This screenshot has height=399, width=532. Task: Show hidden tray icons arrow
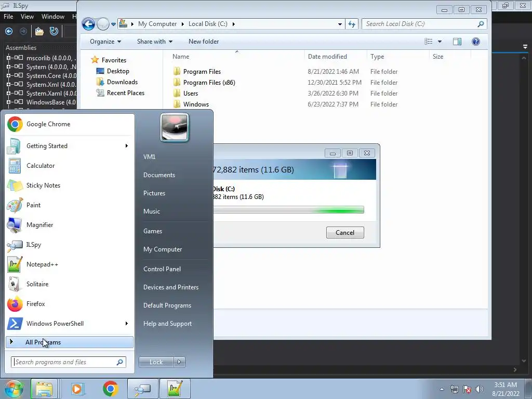[x=442, y=389]
